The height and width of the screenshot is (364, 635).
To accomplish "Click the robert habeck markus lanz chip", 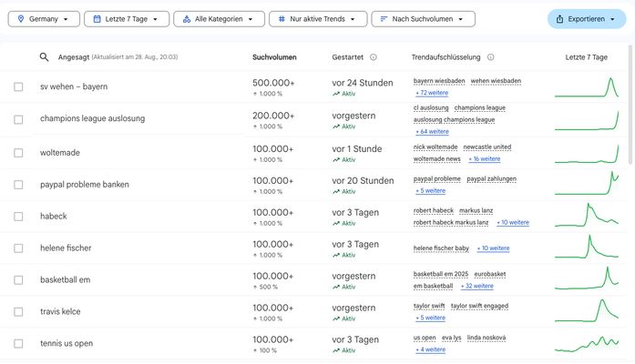I will [451, 222].
